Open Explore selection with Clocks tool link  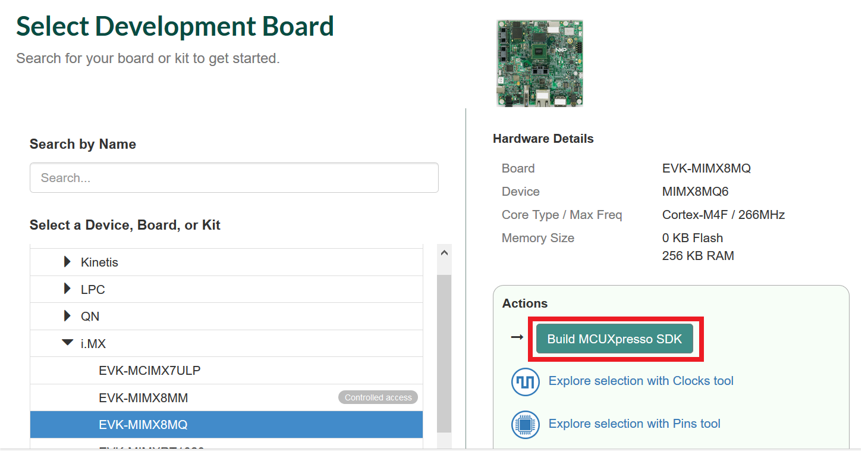(641, 381)
